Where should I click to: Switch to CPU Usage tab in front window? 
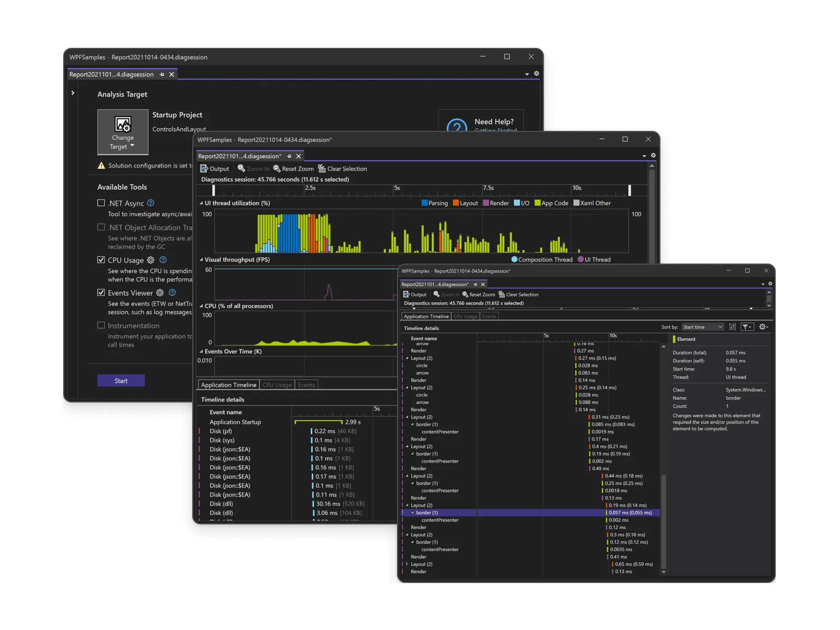coord(465,316)
